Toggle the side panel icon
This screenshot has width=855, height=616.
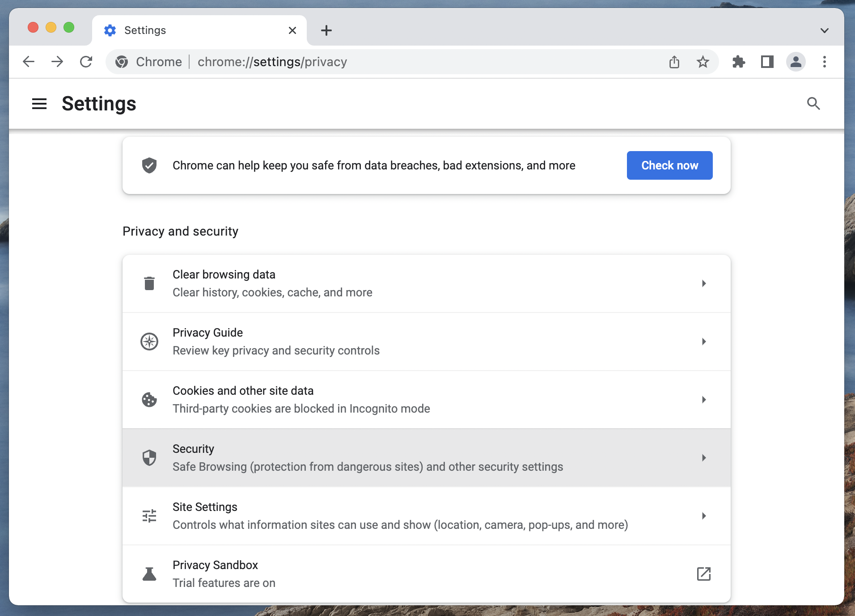coord(767,62)
